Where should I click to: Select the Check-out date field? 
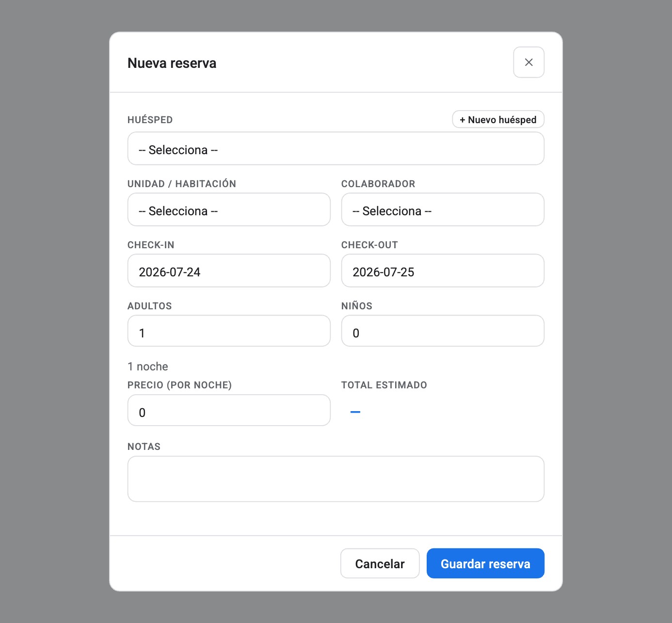[443, 271]
